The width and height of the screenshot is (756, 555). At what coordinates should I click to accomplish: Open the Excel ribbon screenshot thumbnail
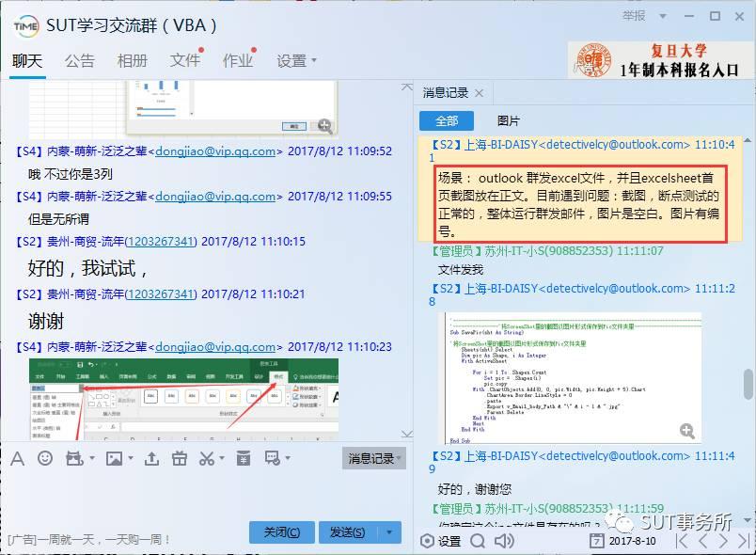coord(183,399)
